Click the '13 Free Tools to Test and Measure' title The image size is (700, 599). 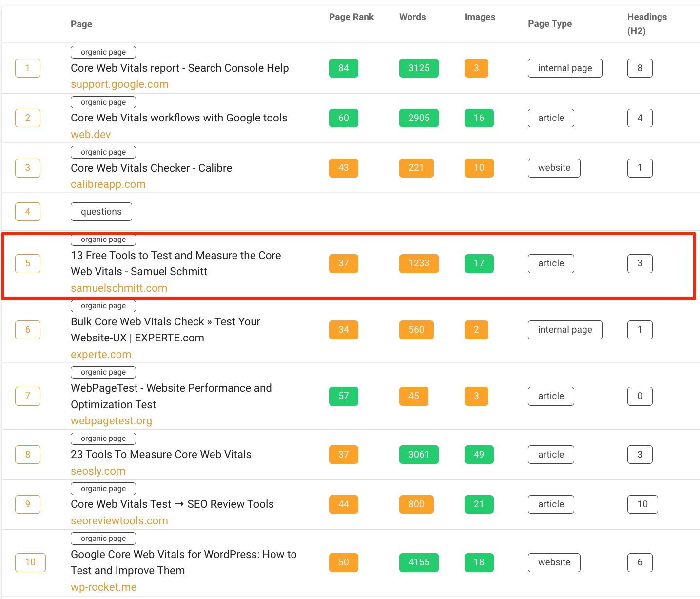pyautogui.click(x=176, y=263)
